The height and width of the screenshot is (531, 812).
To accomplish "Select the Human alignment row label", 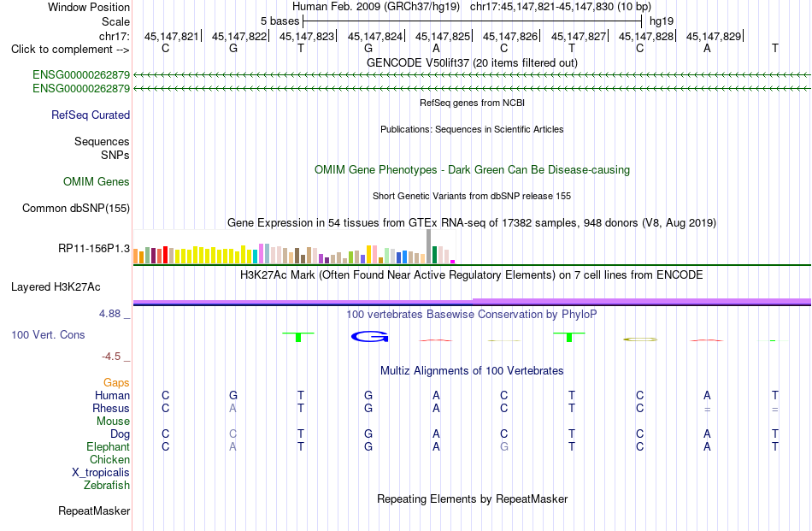I will [x=112, y=395].
